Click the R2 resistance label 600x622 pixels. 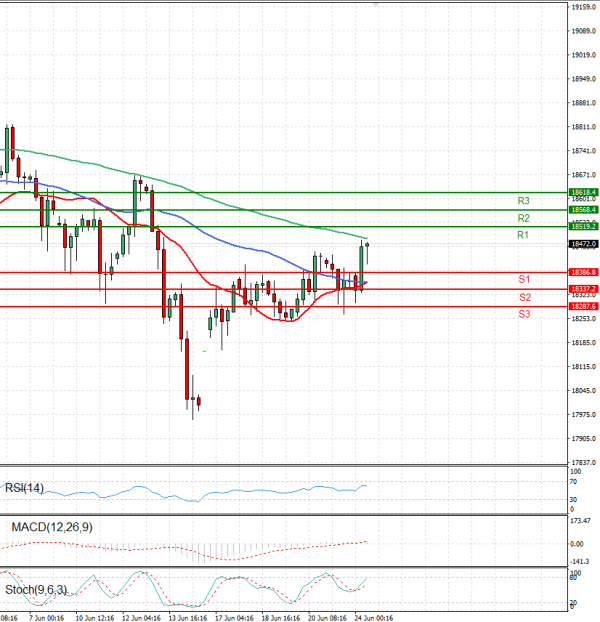(523, 218)
